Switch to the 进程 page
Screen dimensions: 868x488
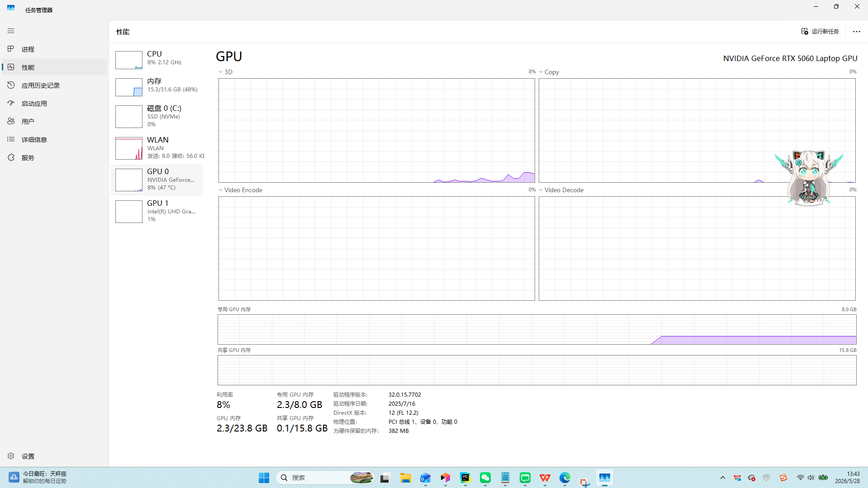(54, 49)
